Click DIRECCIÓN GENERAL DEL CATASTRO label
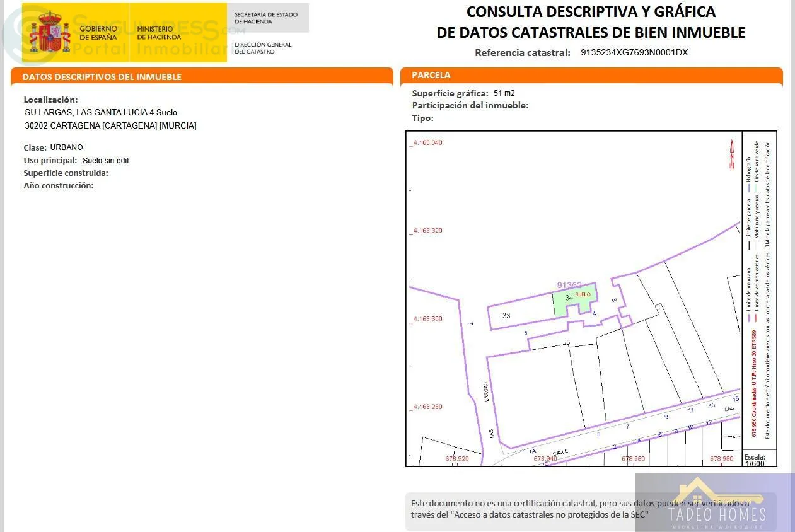Image resolution: width=795 pixels, height=532 pixels. pos(263,48)
